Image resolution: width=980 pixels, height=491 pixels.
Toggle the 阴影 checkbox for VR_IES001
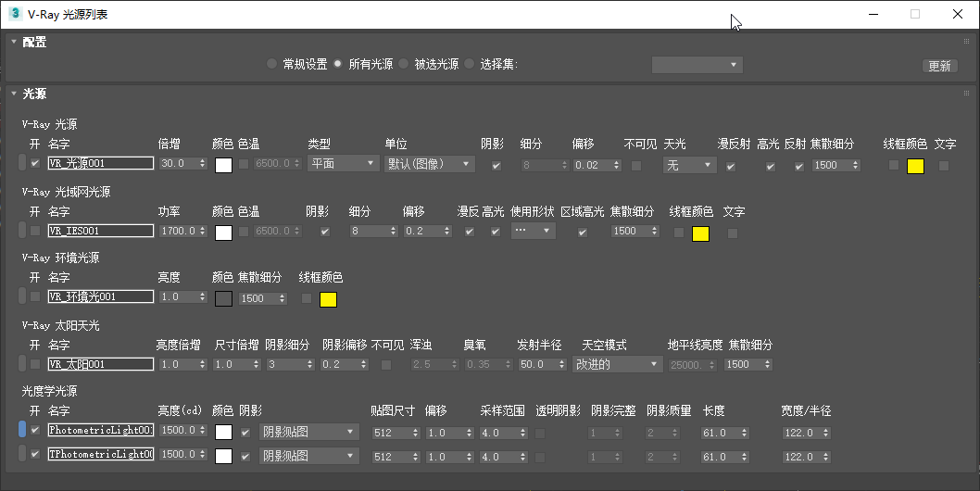[x=325, y=232]
